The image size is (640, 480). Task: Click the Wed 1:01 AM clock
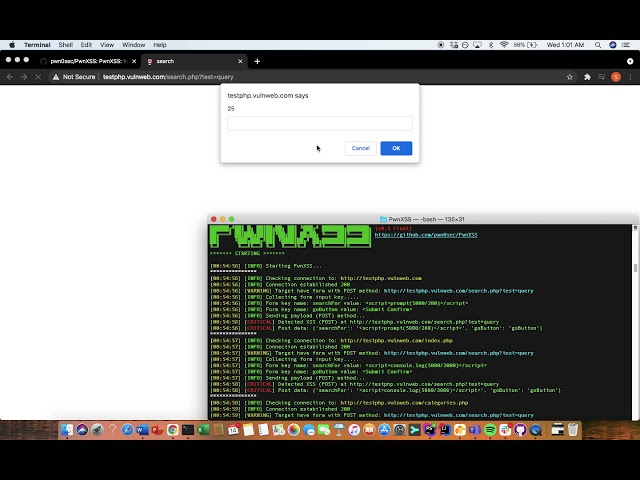click(565, 45)
